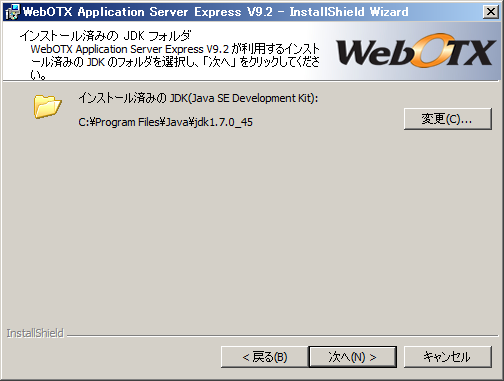Click the InstallShield label at bottom
This screenshot has width=504, height=381.
click(x=35, y=333)
